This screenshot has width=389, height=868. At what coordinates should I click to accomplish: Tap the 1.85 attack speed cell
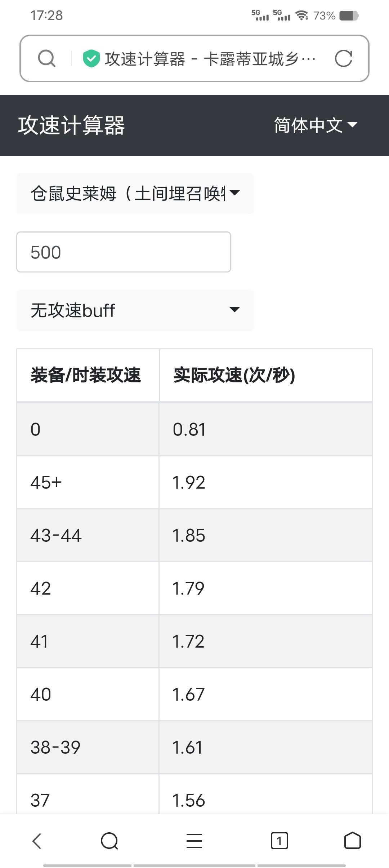[266, 535]
